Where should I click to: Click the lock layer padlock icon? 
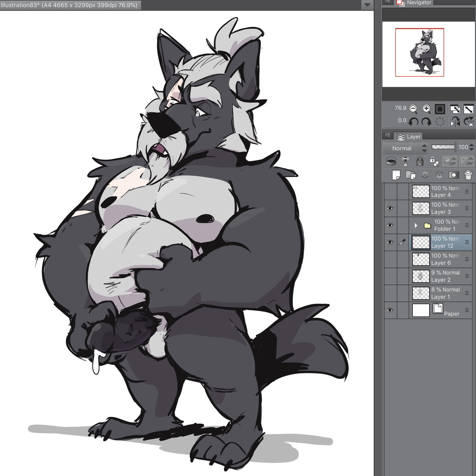pos(420,161)
